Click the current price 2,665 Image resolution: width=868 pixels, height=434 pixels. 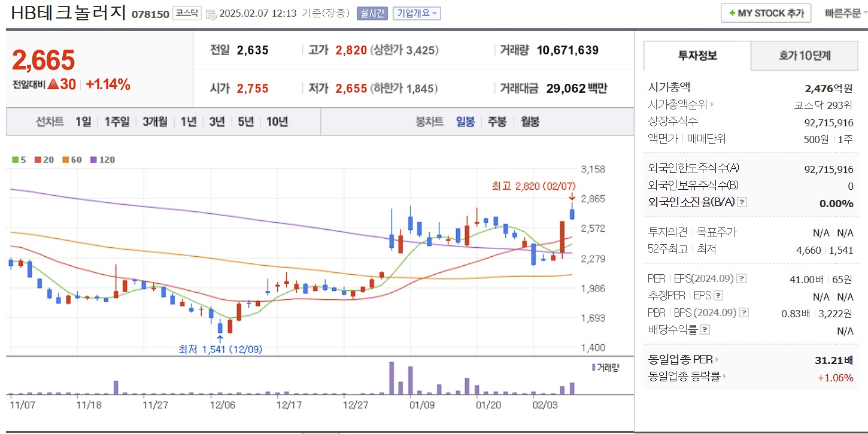click(43, 60)
